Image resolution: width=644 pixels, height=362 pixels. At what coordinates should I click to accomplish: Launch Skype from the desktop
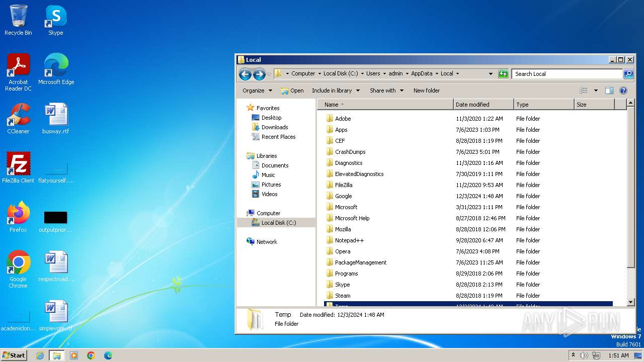(55, 20)
